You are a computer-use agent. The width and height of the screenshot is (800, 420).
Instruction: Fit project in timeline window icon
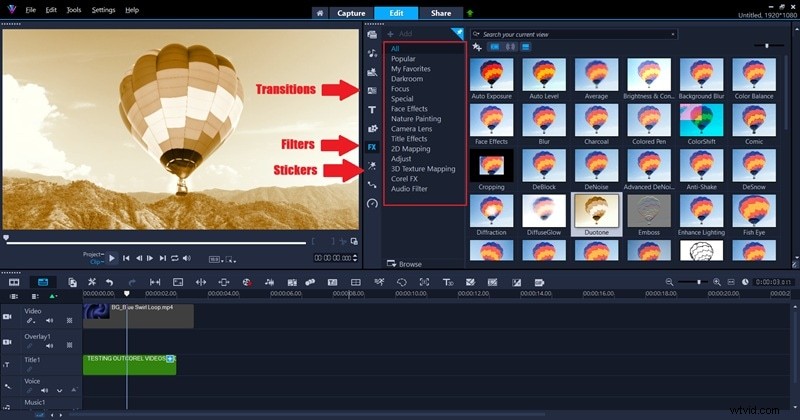731,282
